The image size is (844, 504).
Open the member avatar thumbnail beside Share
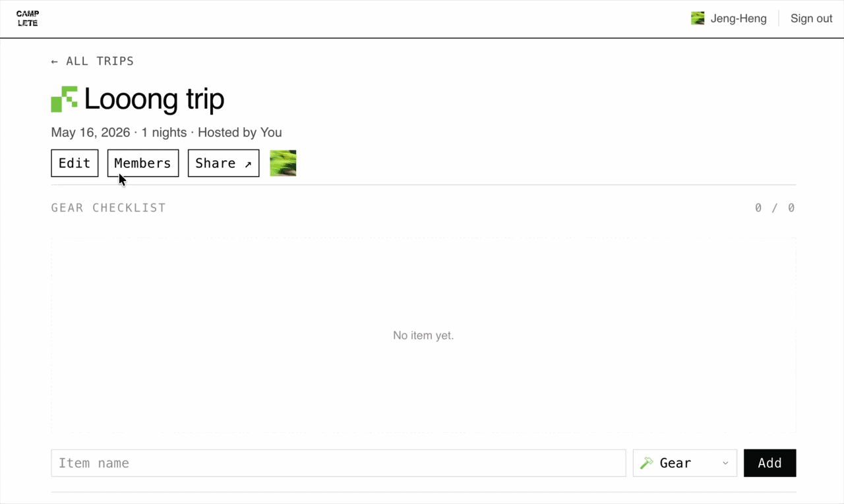[x=283, y=163]
